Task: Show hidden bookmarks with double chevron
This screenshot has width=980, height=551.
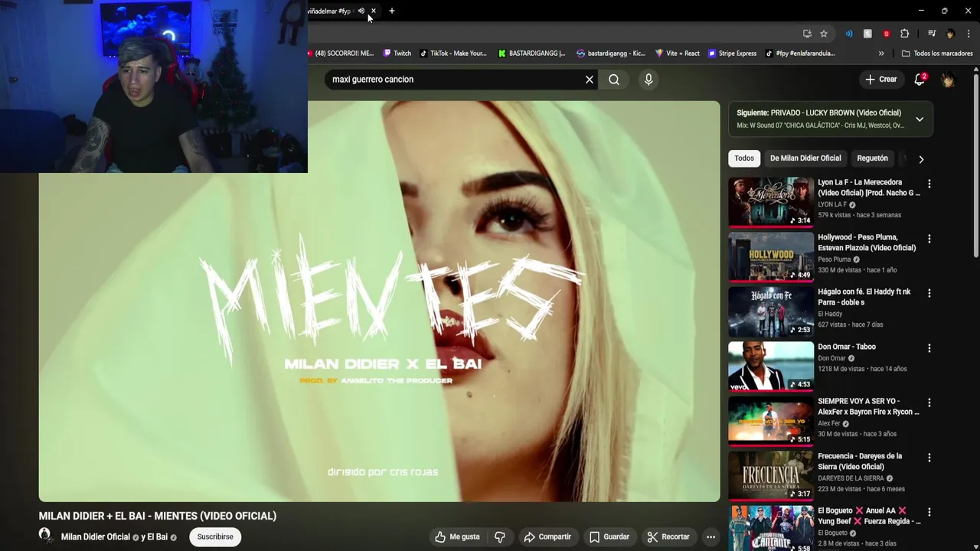Action: [x=881, y=54]
